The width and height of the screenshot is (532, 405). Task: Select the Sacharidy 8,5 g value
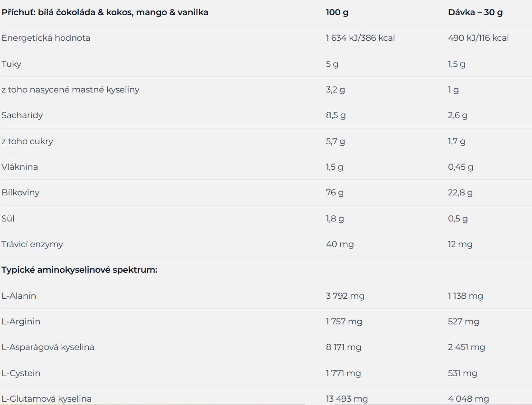point(336,115)
